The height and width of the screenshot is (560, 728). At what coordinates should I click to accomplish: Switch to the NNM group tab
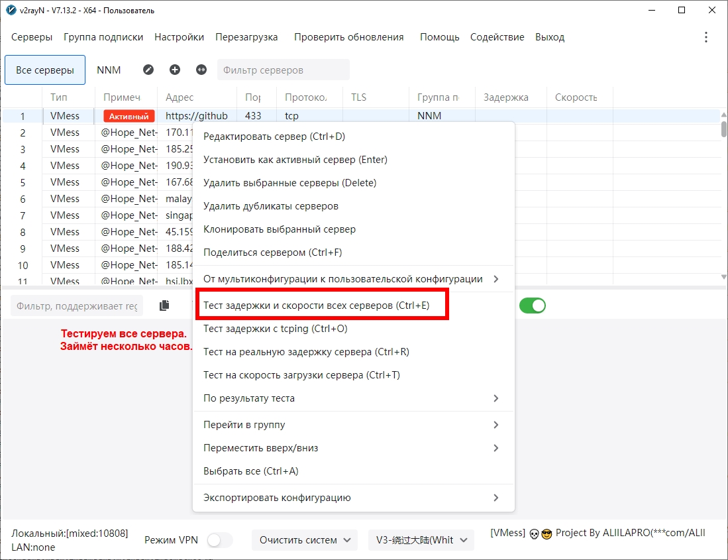tap(109, 70)
